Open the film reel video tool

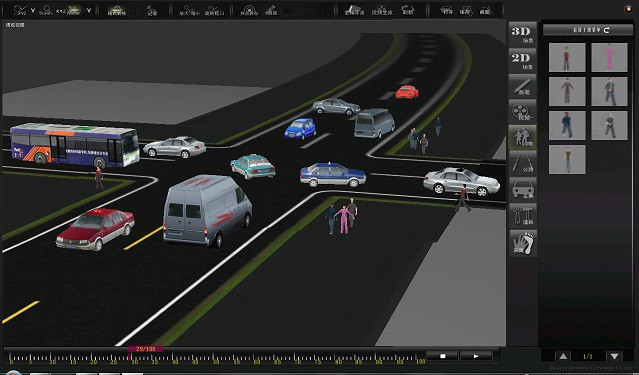click(x=522, y=112)
